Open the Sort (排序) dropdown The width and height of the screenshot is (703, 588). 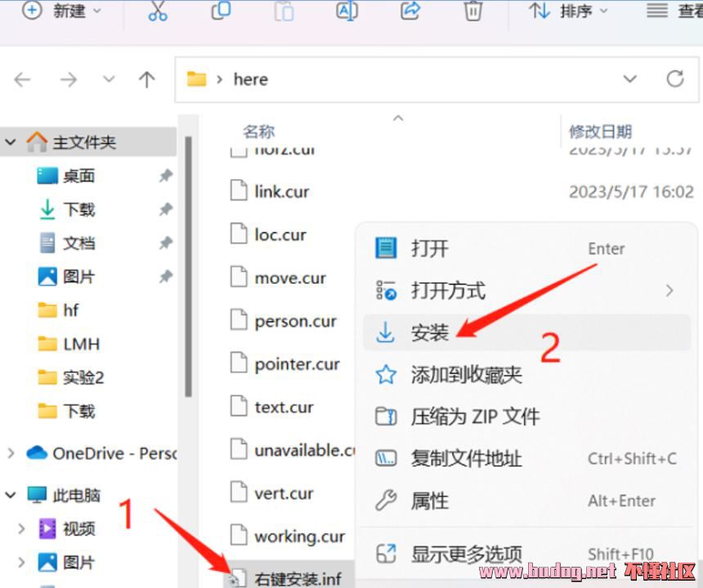tap(568, 11)
